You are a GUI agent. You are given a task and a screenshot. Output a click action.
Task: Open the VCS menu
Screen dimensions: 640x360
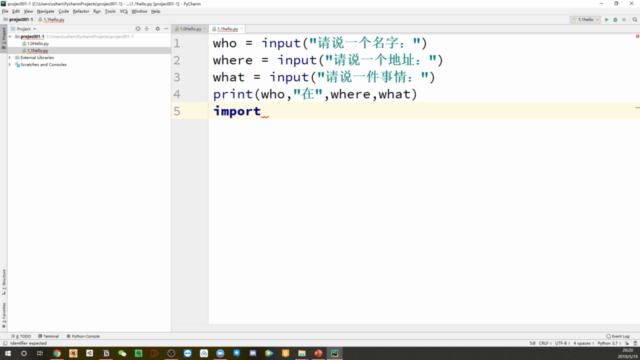[124, 11]
